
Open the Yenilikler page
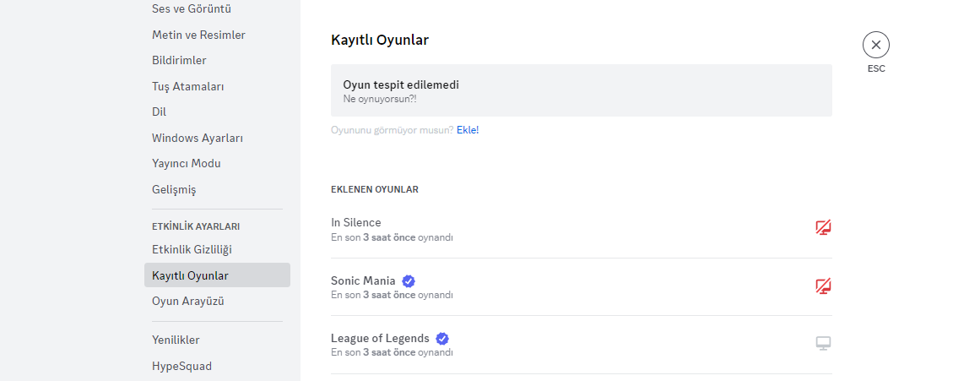pyautogui.click(x=176, y=340)
